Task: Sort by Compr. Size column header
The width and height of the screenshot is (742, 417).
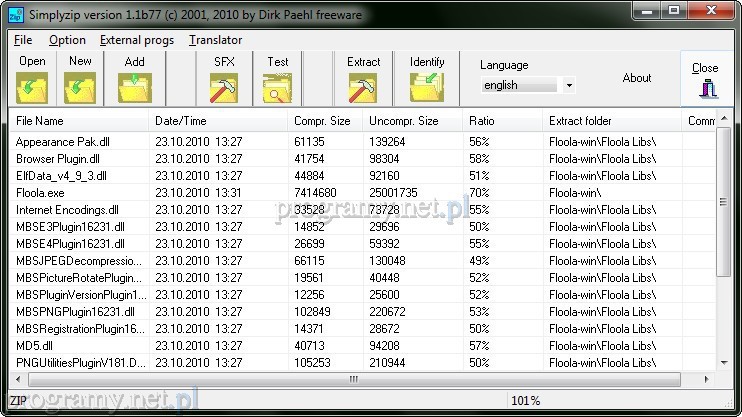Action: [x=325, y=121]
